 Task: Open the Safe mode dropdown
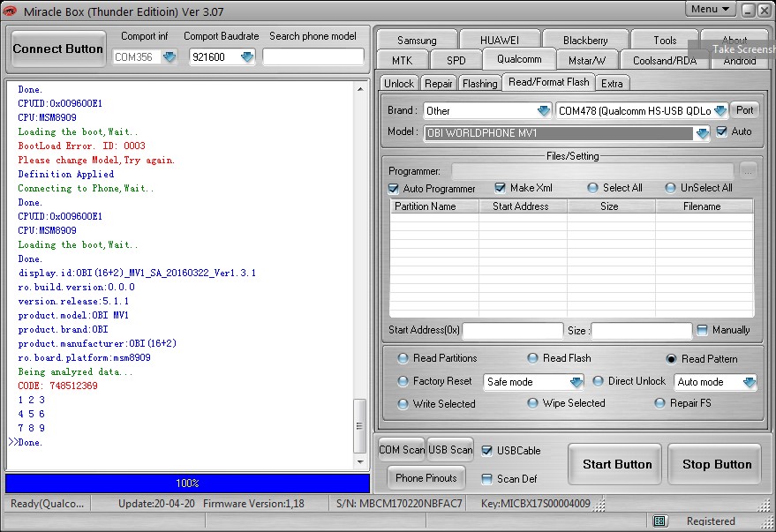pos(576,382)
